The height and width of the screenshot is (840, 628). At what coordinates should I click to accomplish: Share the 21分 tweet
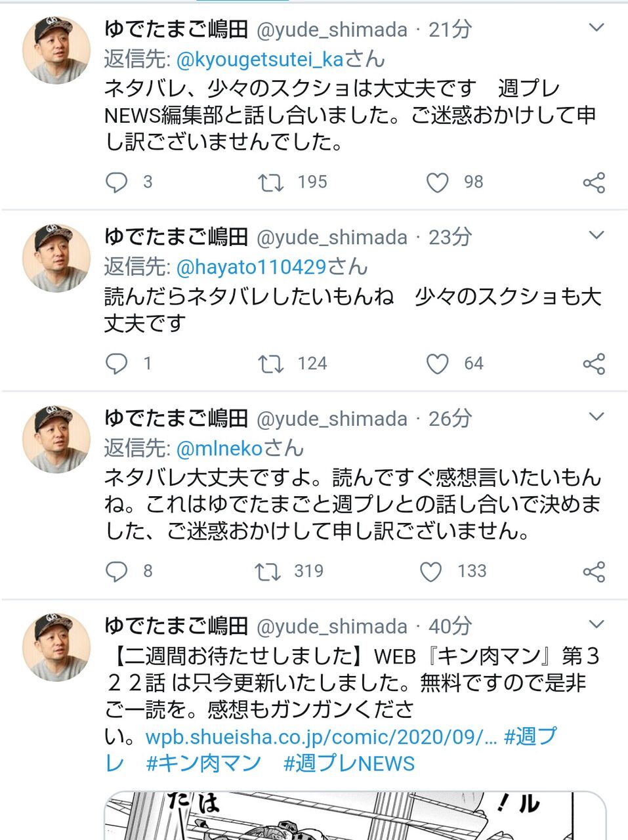pos(594,182)
